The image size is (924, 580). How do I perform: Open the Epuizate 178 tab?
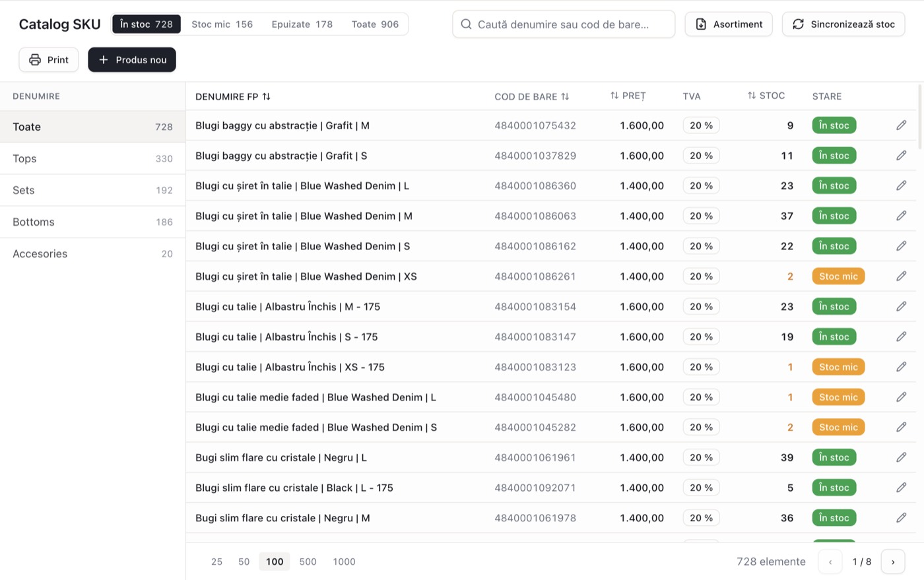pyautogui.click(x=302, y=24)
